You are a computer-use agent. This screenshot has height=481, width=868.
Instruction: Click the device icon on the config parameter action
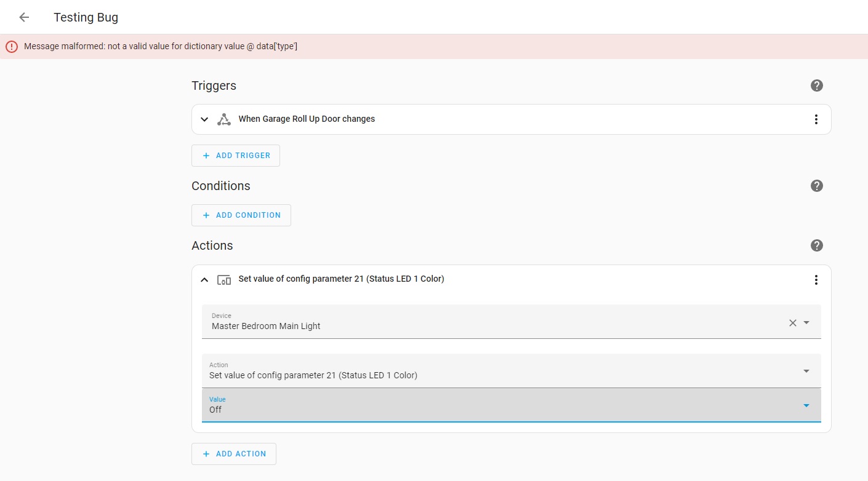[225, 279]
